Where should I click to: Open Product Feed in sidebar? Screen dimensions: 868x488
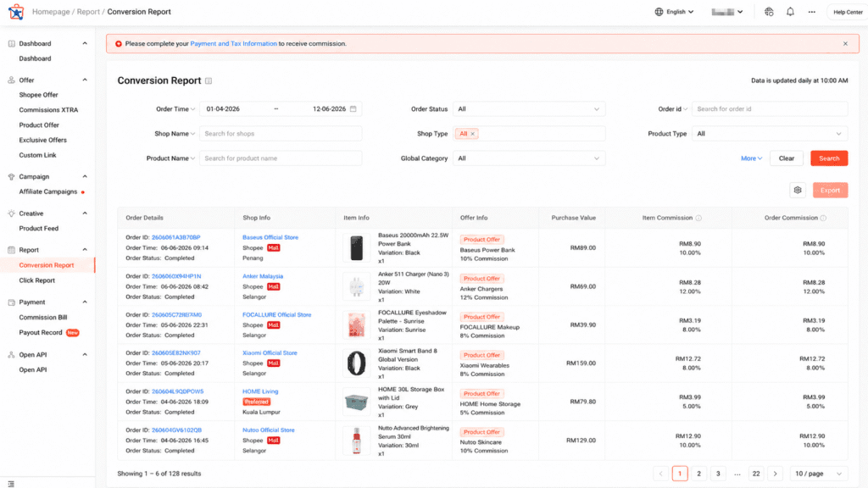coord(39,228)
